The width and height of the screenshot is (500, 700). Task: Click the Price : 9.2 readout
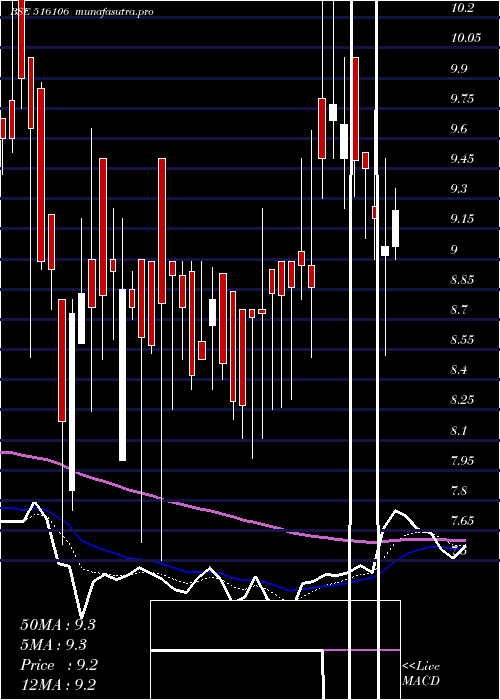pyautogui.click(x=59, y=665)
